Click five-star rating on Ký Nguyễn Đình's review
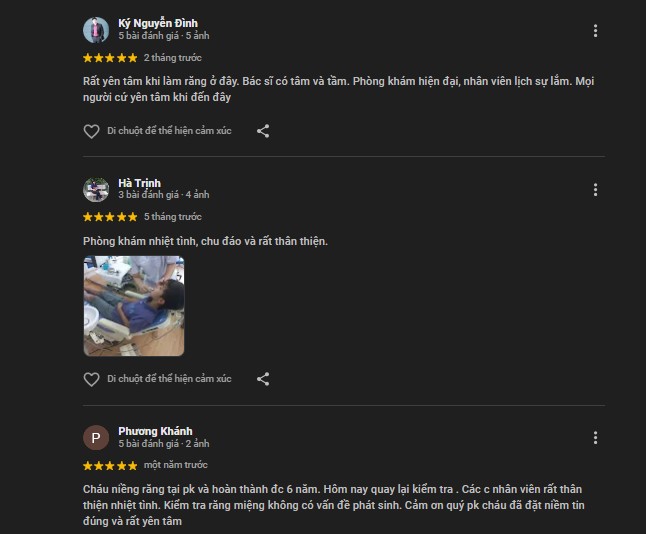This screenshot has width=646, height=534. [x=110, y=58]
